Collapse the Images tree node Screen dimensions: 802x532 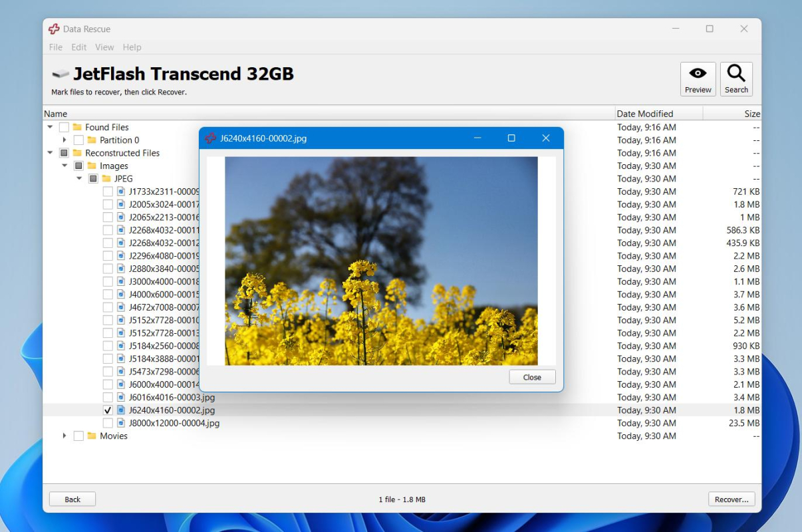pos(65,166)
